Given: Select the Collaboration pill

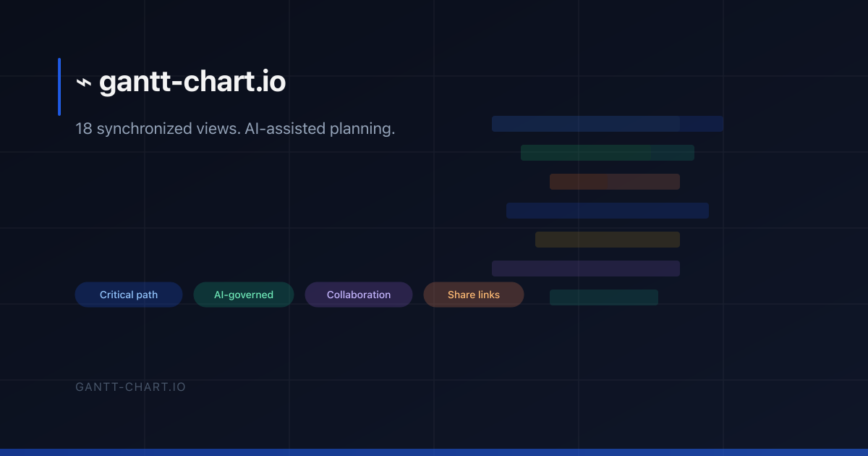Looking at the screenshot, I should tap(359, 295).
